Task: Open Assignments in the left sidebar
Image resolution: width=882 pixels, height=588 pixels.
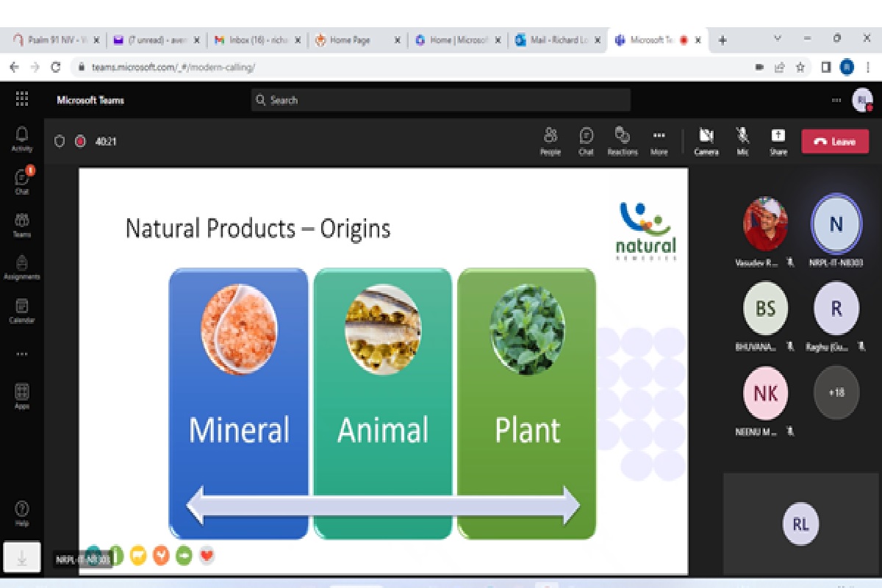Action: 22,267
